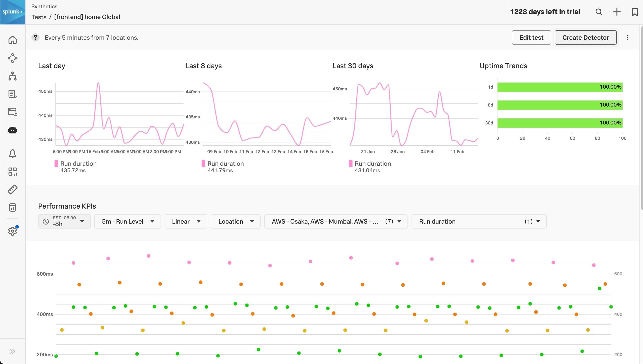Click the 431.04ms value text
Image resolution: width=643 pixels, height=364 pixels.
[367, 170]
